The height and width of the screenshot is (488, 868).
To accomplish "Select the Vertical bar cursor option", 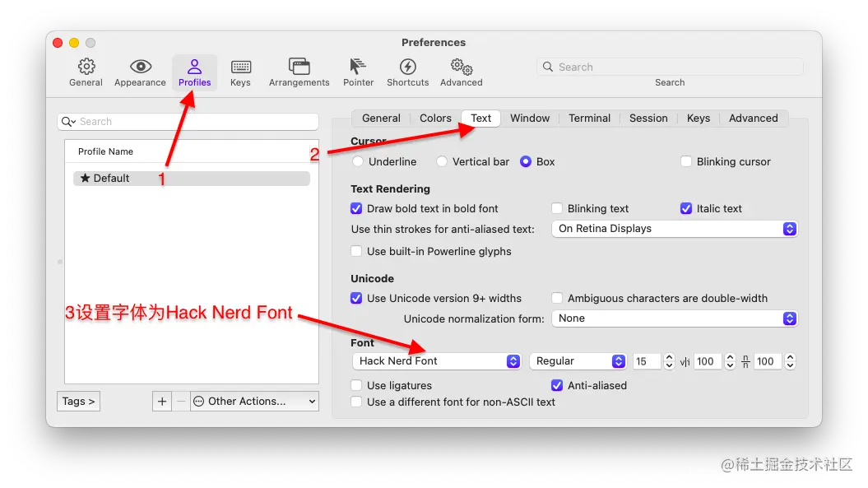I will (441, 162).
